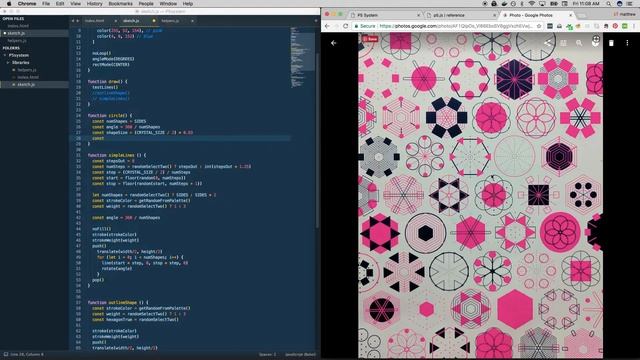Open the JavaScript syntax selector in status bar
This screenshot has width=640, height=360.
point(300,354)
